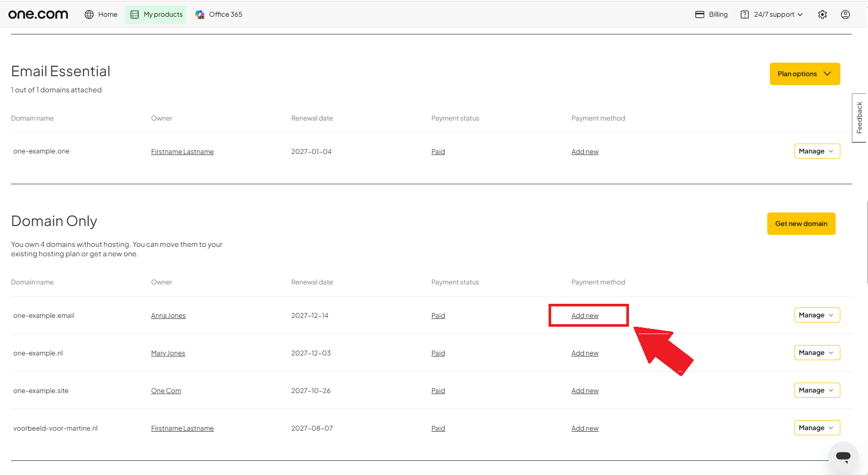Click the Billing card icon
This screenshot has width=868, height=475.
click(700, 15)
